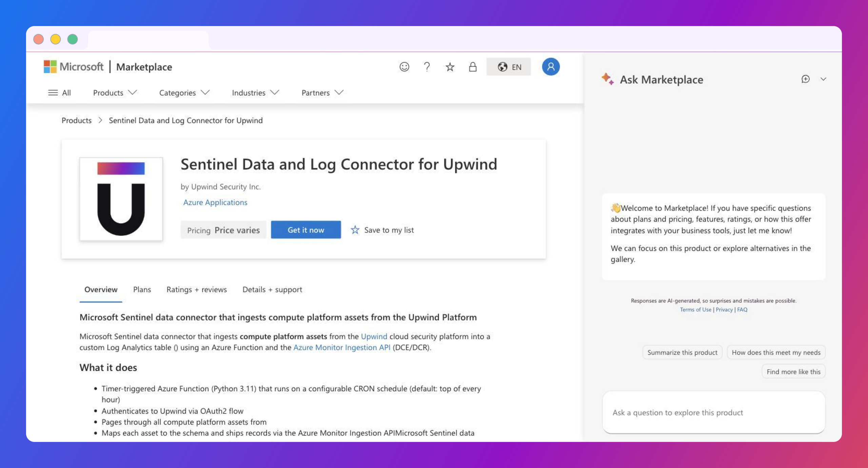Click the What it does heading
This screenshot has height=468, width=868.
coord(108,368)
